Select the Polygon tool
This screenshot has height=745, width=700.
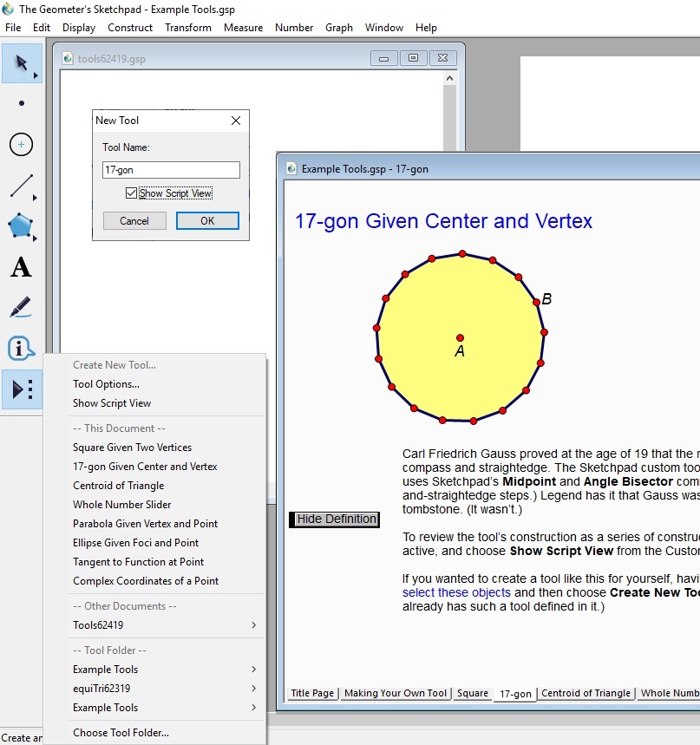(x=22, y=225)
